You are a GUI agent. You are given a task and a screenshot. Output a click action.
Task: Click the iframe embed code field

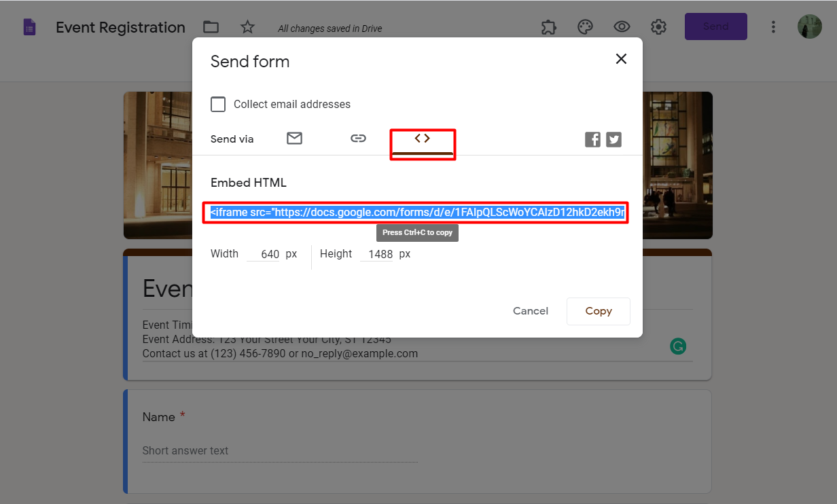(416, 213)
